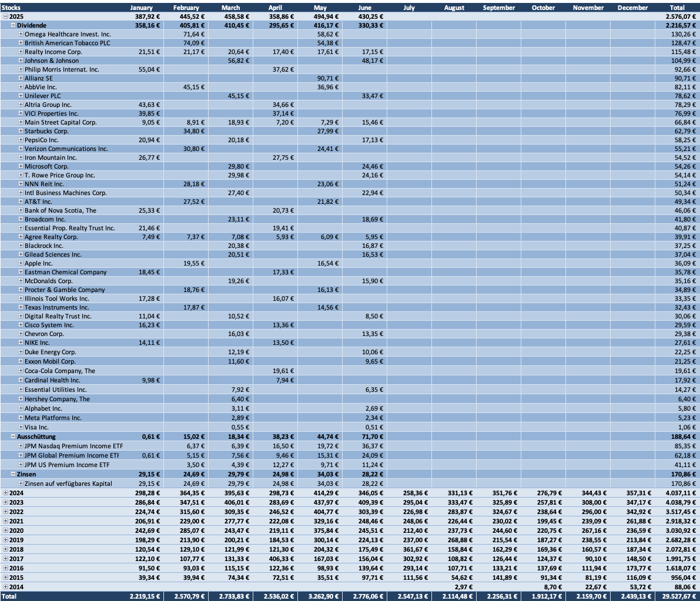Collapse the Dividende group
700x601 pixels.
[x=14, y=25]
